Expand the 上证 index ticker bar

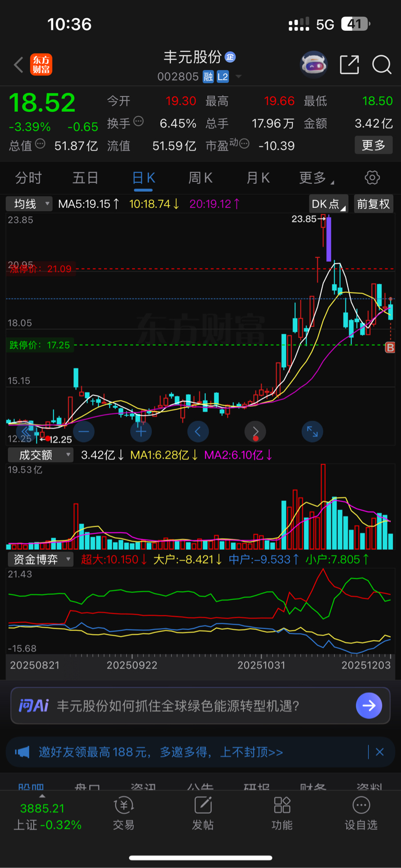(x=42, y=796)
